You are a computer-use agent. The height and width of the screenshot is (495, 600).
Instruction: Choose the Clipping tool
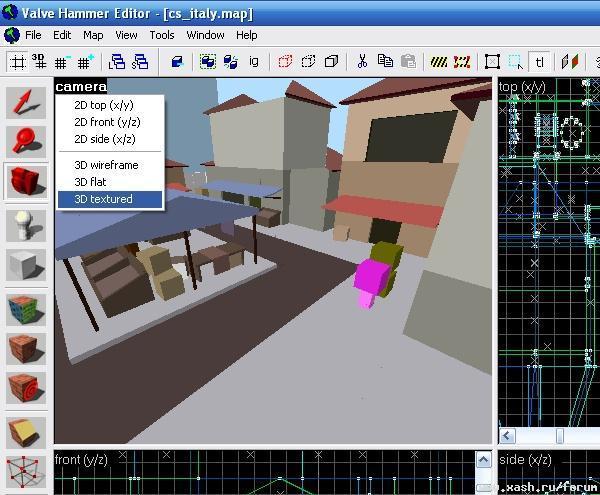point(25,430)
